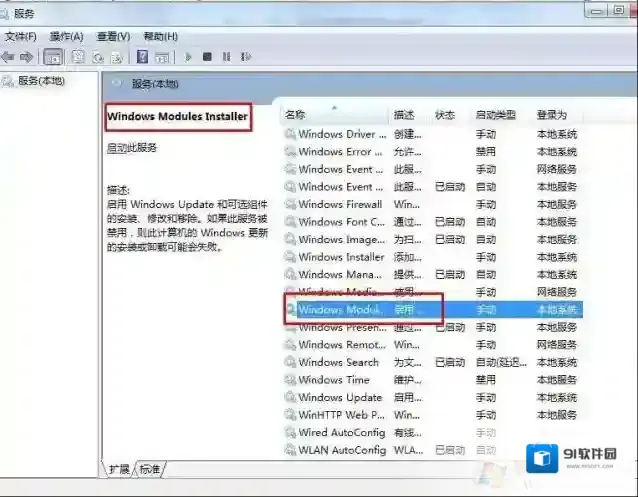Click the Refresh toolbar icon
Viewport: 638px width, 497px height.
point(97,57)
